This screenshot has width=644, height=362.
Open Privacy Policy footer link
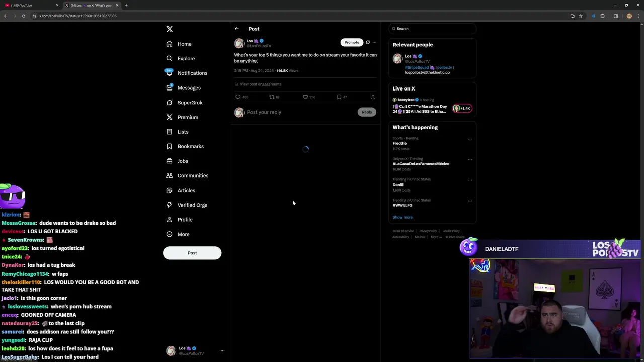pyautogui.click(x=428, y=231)
